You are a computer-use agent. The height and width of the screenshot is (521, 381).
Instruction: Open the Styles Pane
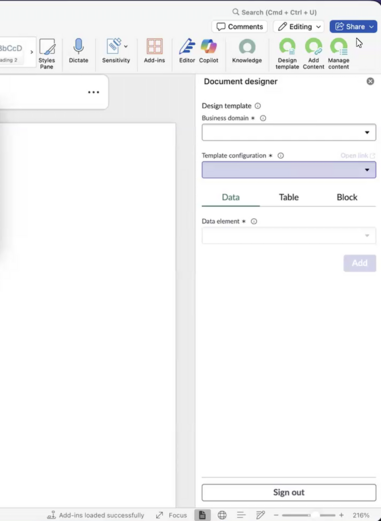(47, 54)
